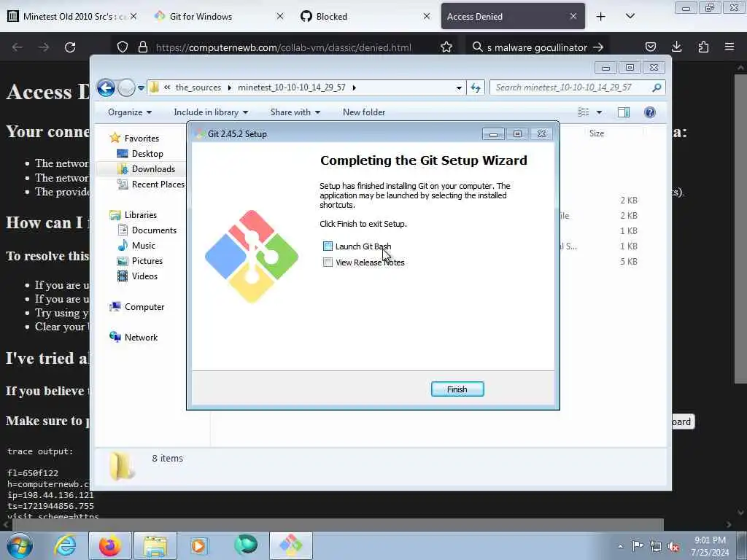This screenshot has height=560, width=747.
Task: Refresh the Explorer folder view
Action: [476, 87]
